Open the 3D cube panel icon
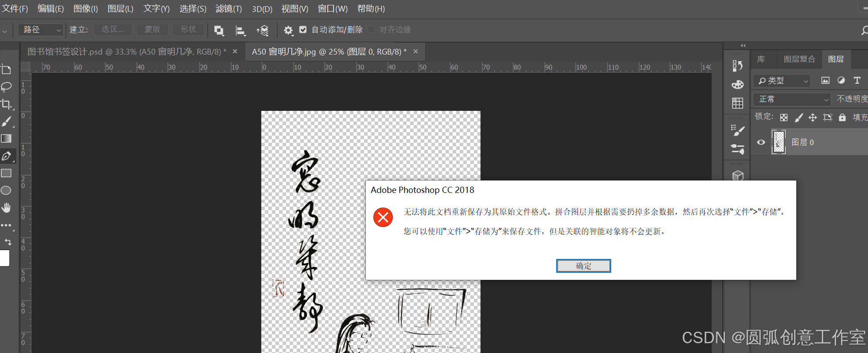868x353 pixels. (737, 176)
